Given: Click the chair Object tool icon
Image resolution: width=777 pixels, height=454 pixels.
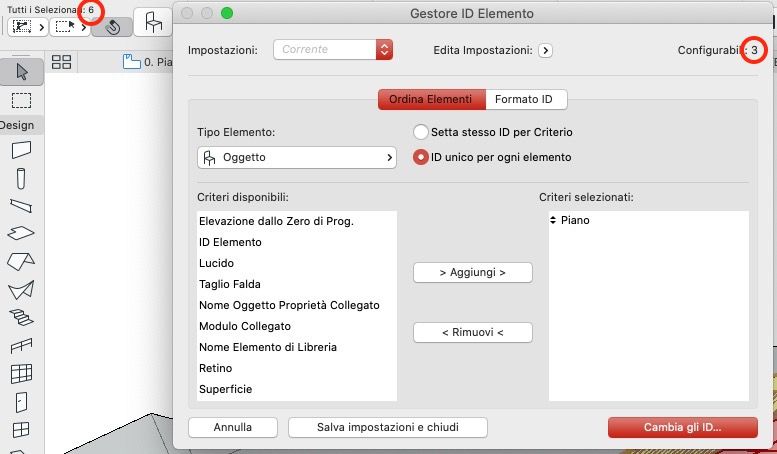Looking at the screenshot, I should pyautogui.click(x=153, y=23).
